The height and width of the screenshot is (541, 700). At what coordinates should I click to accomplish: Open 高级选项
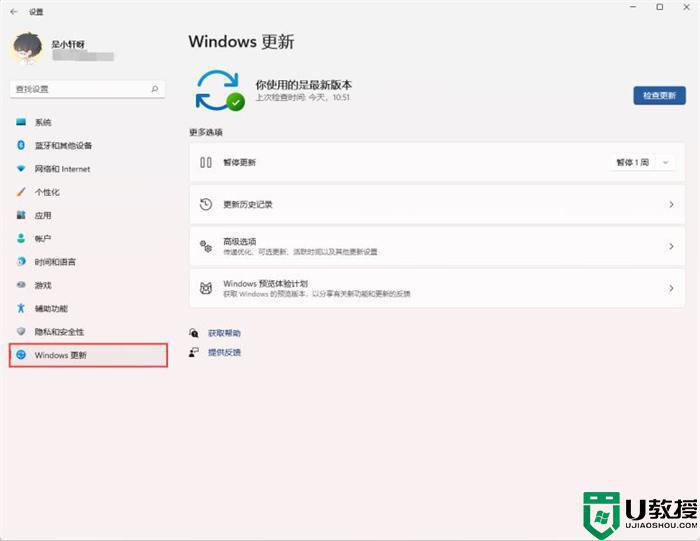tap(437, 246)
